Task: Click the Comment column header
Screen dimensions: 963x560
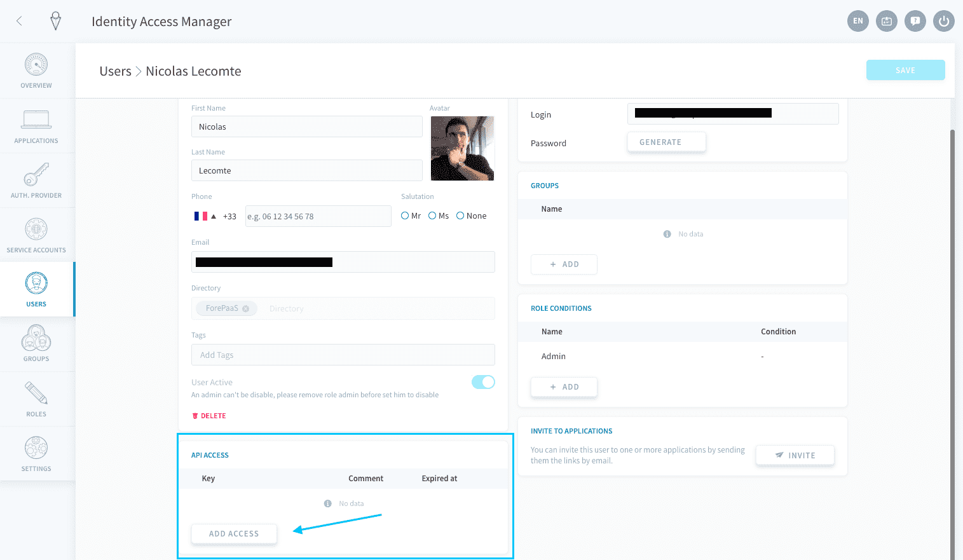Action: [365, 479]
